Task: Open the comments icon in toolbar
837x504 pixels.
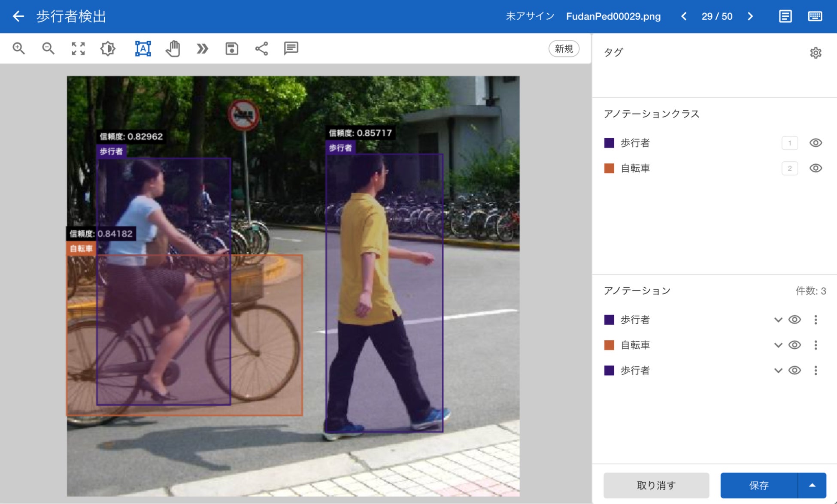Action: pos(291,48)
